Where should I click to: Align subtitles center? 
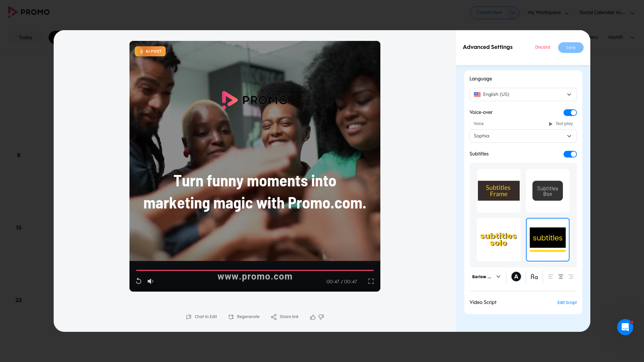[x=561, y=277]
